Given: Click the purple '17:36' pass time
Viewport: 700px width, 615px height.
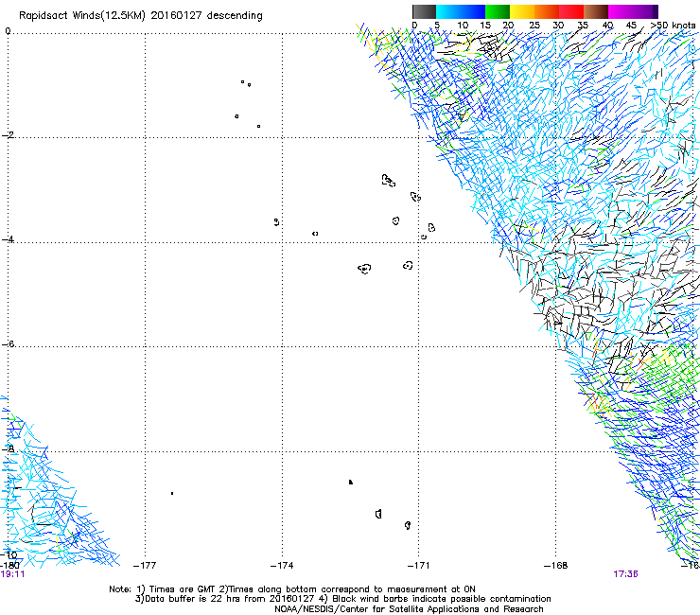Looking at the screenshot, I should (x=625, y=574).
